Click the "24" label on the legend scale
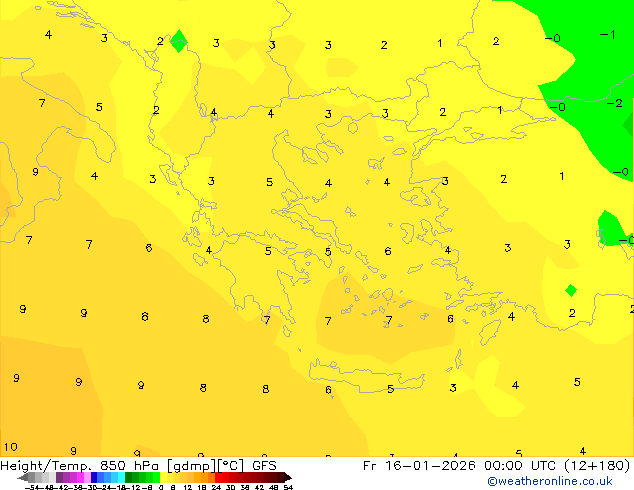634x490 pixels. pos(216,487)
